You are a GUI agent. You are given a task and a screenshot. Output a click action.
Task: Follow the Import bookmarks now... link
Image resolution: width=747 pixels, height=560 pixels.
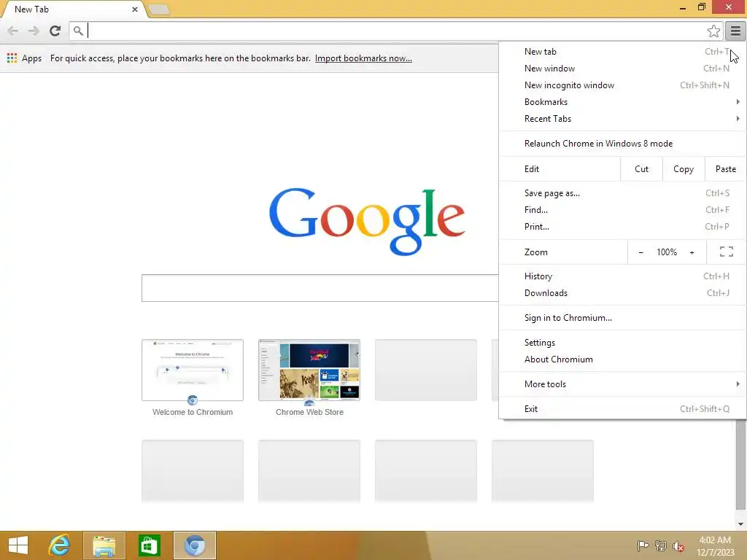363,58
